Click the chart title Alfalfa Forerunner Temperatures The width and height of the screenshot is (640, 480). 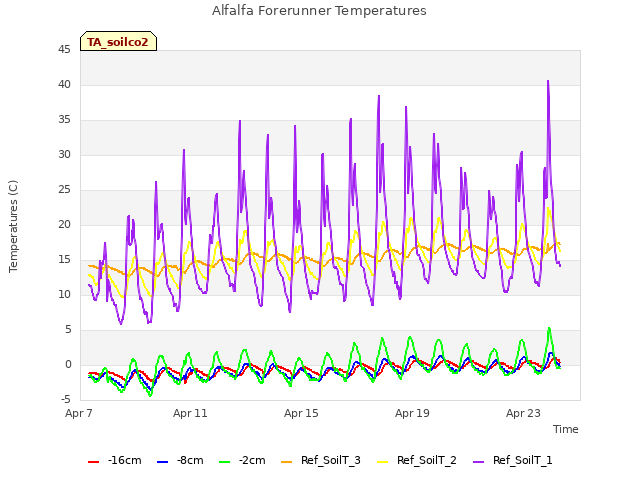tap(319, 11)
